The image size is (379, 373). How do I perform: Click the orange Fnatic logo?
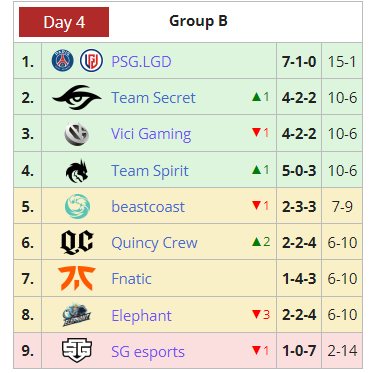point(77,278)
